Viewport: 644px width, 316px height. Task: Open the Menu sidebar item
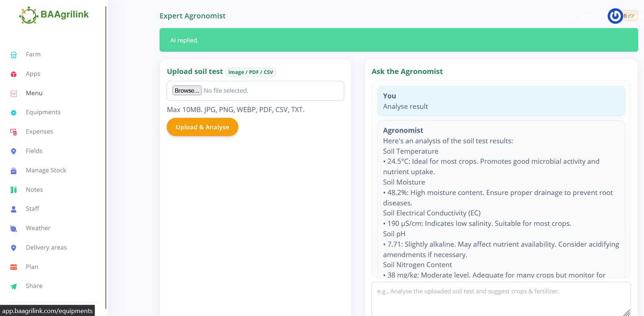pos(34,93)
